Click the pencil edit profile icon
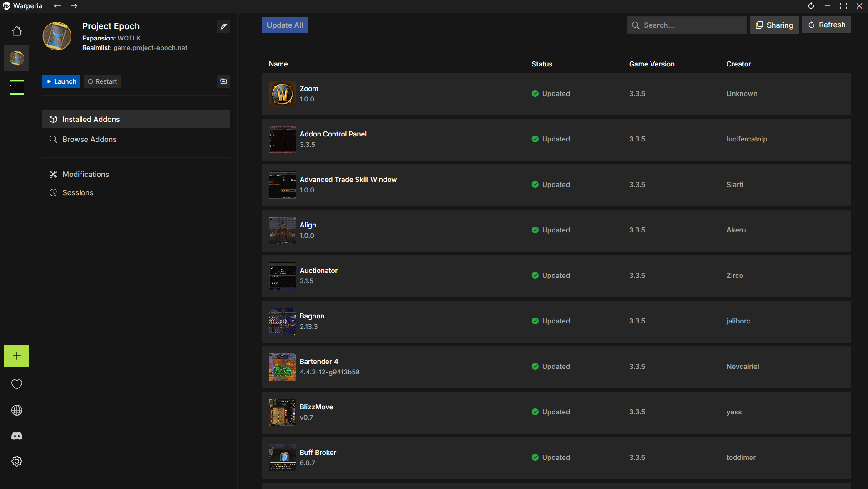Viewport: 868px width, 489px height. (x=223, y=26)
